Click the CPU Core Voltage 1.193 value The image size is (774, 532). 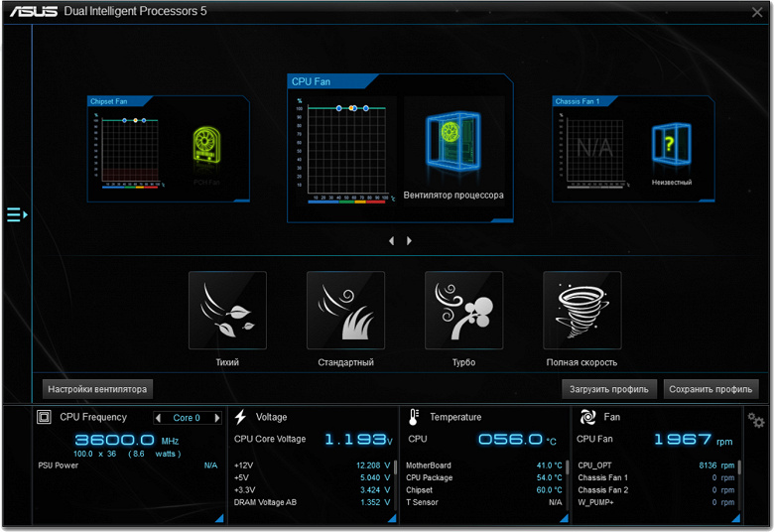point(358,439)
